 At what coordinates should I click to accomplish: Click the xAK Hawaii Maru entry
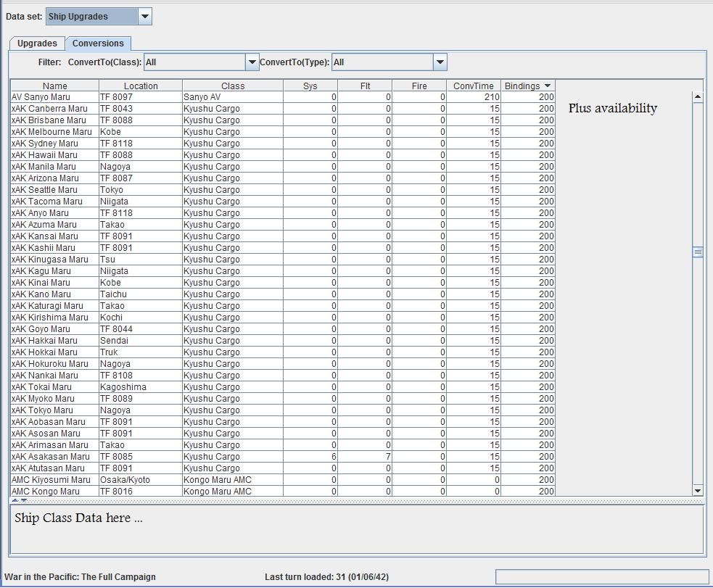click(44, 155)
